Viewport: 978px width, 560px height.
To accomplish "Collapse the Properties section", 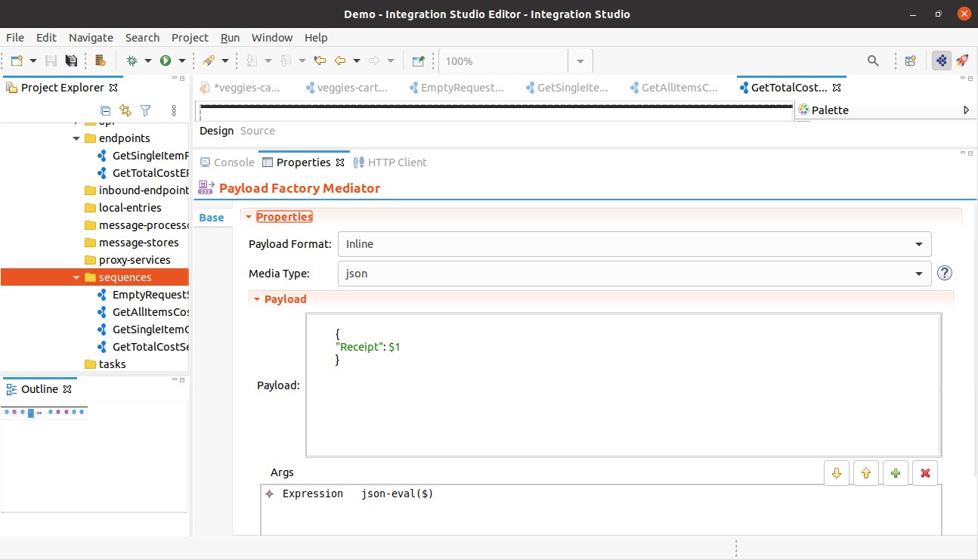I will [x=248, y=217].
